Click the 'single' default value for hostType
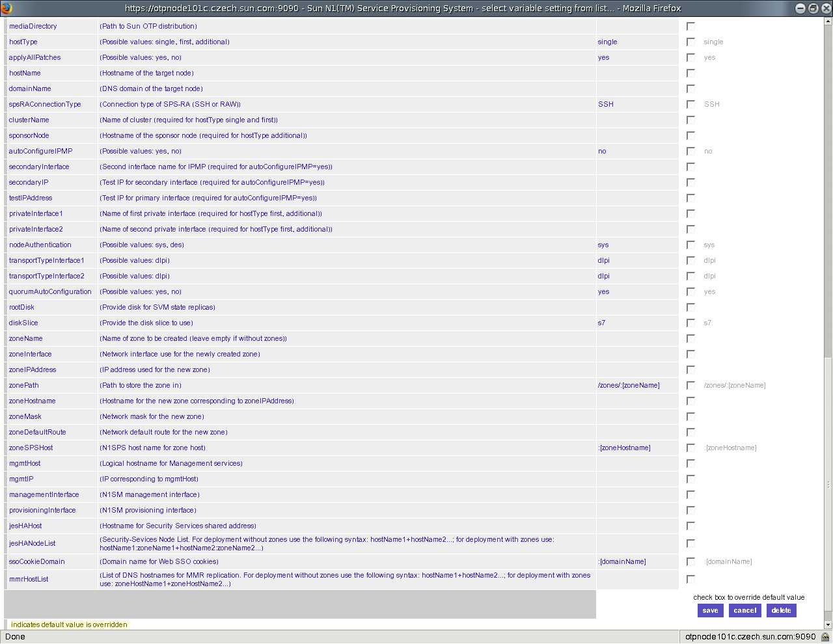Image resolution: width=833 pixels, height=644 pixels. coord(607,42)
